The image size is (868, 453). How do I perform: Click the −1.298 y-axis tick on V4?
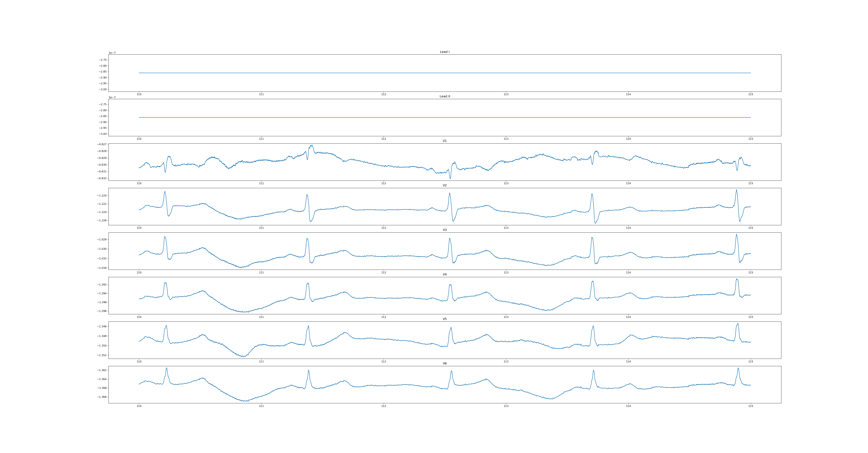coord(102,311)
